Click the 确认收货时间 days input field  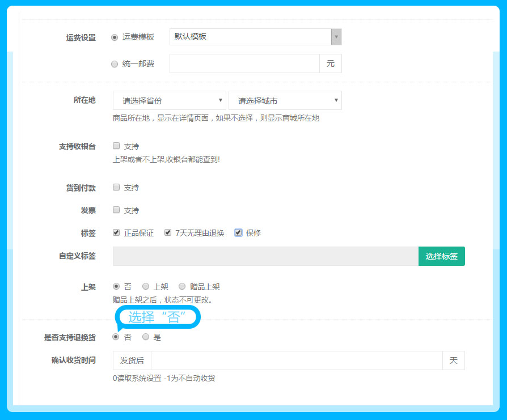point(296,360)
